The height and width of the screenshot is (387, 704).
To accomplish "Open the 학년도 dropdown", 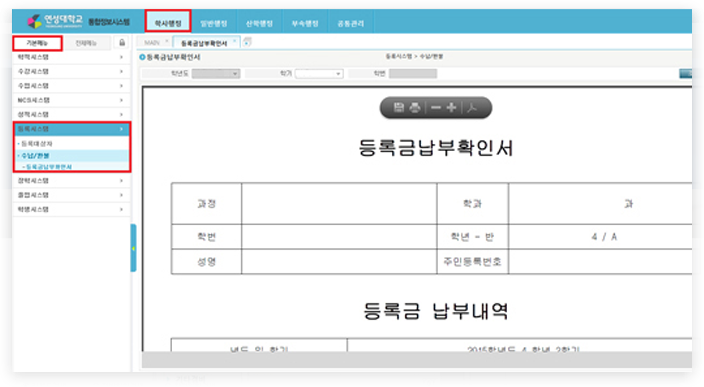I will click(x=216, y=74).
